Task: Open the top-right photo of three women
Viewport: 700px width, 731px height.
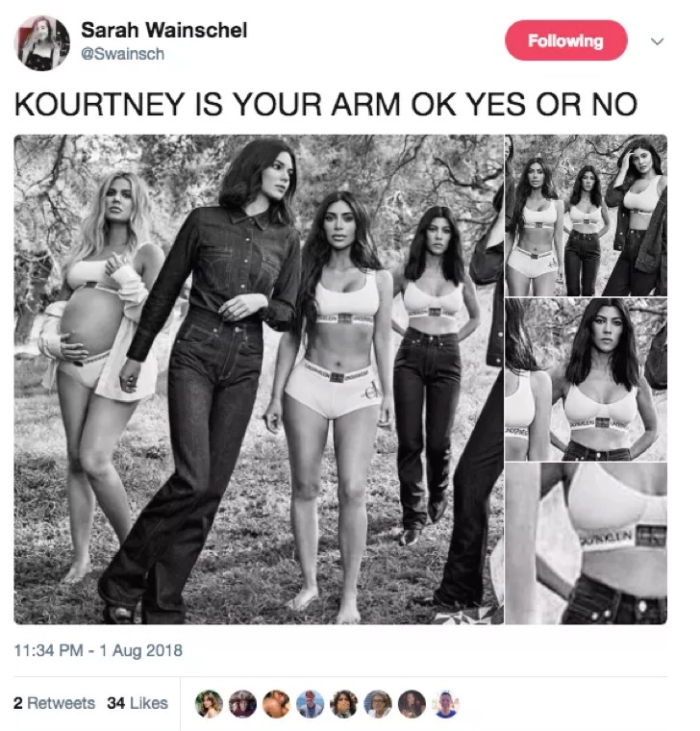Action: click(587, 215)
